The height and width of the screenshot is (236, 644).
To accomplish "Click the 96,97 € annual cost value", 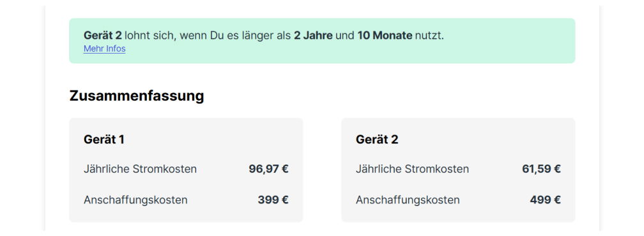I will [x=268, y=169].
